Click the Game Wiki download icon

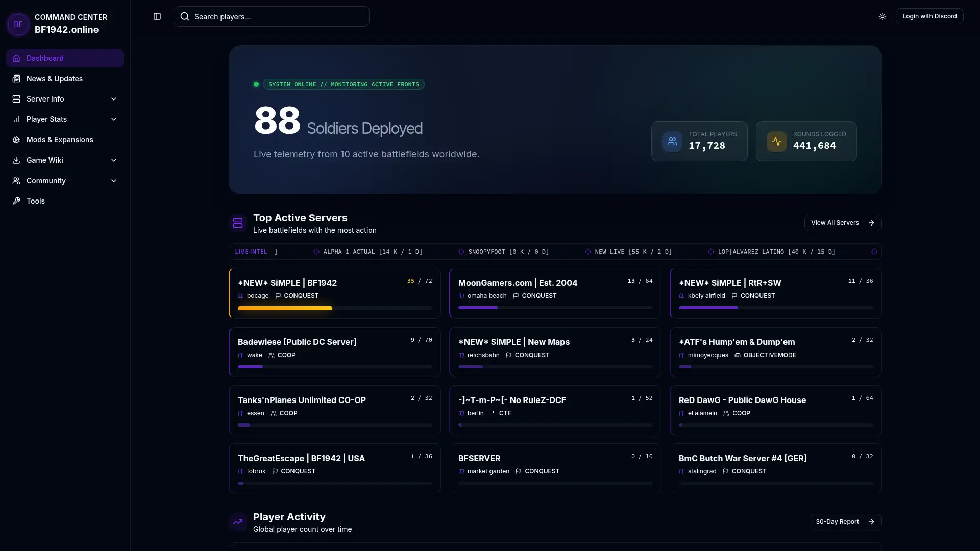(16, 160)
